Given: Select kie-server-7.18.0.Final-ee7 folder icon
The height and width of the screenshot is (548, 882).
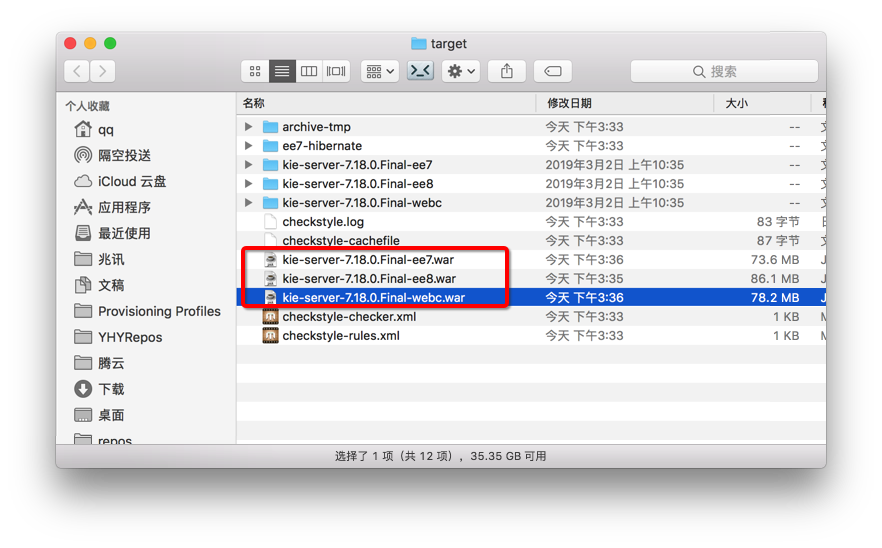Looking at the screenshot, I should 271,165.
